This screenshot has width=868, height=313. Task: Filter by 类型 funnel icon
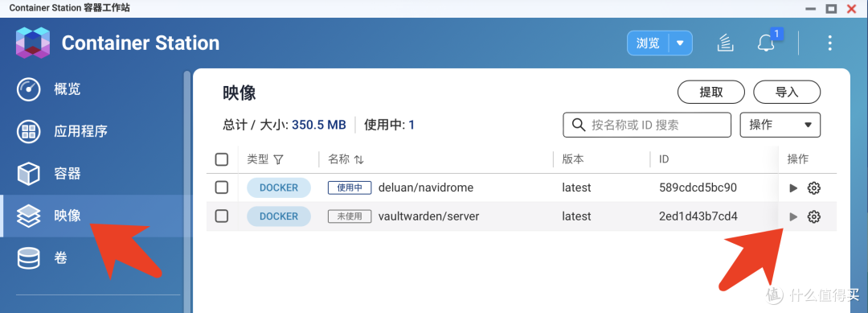(x=278, y=159)
